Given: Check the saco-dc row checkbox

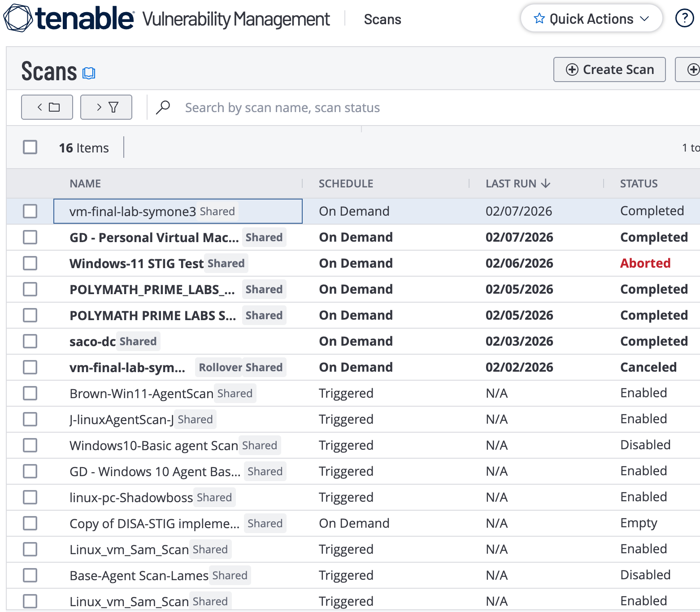Looking at the screenshot, I should pos(30,341).
